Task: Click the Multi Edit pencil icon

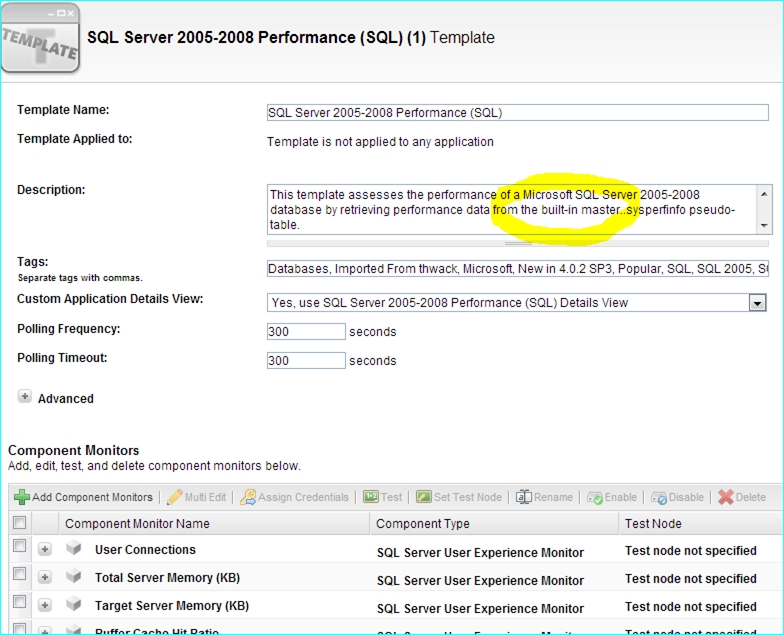Action: (174, 497)
